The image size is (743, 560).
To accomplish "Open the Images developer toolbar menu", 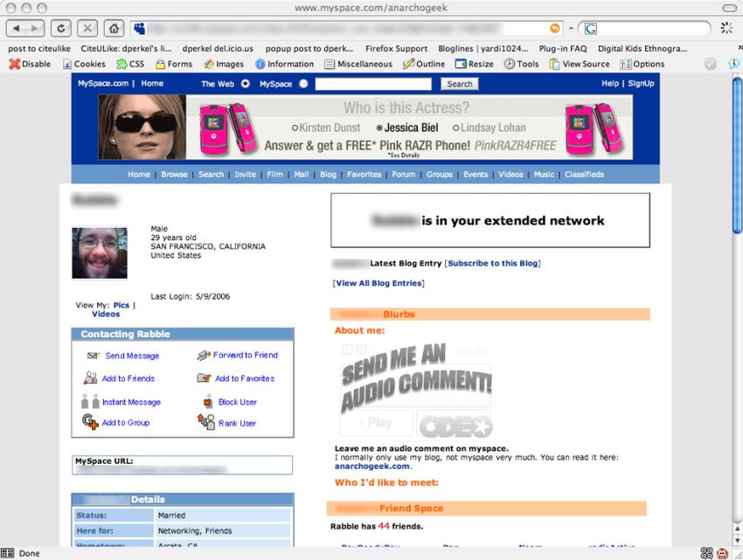I will point(224,64).
